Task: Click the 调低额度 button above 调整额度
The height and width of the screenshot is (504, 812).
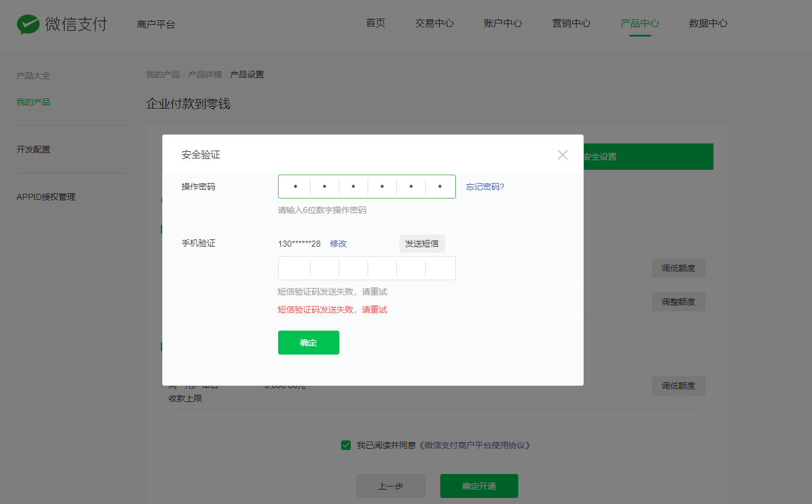Action: click(679, 268)
